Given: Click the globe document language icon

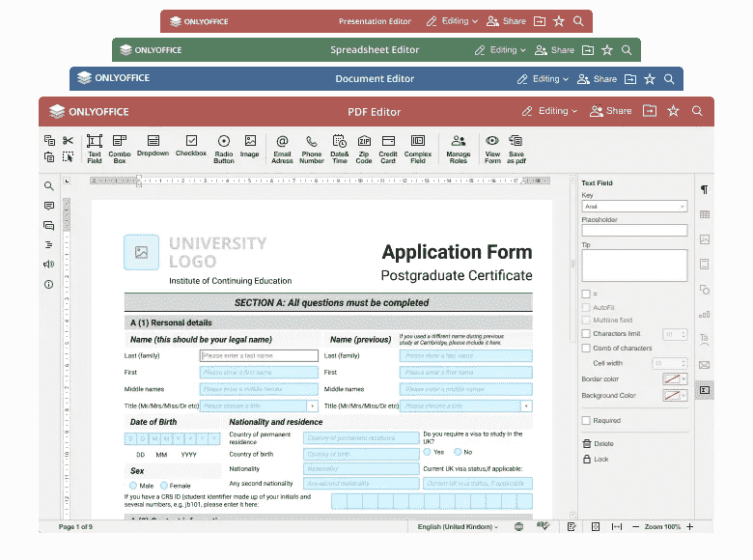Looking at the screenshot, I should tap(518, 526).
